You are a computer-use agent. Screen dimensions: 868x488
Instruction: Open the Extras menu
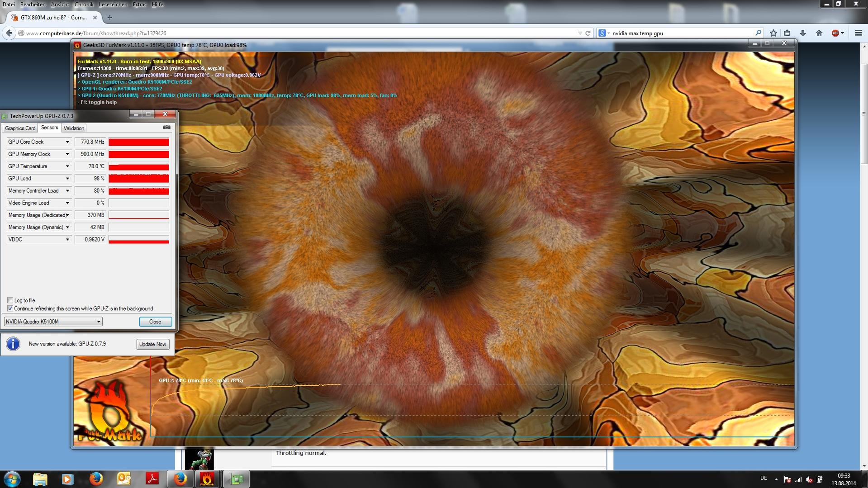coord(139,5)
